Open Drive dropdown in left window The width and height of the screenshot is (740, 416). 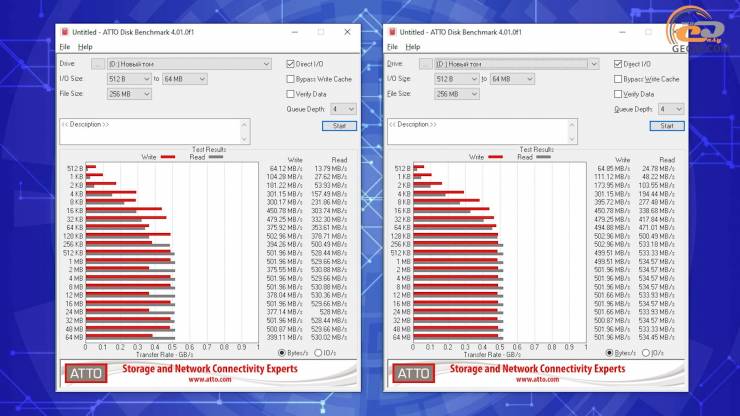189,64
